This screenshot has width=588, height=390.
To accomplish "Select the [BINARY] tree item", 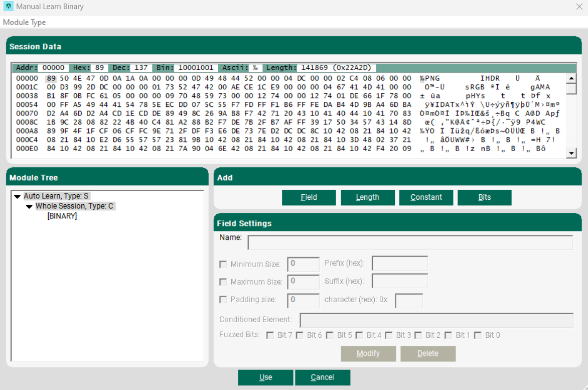I will click(62, 216).
